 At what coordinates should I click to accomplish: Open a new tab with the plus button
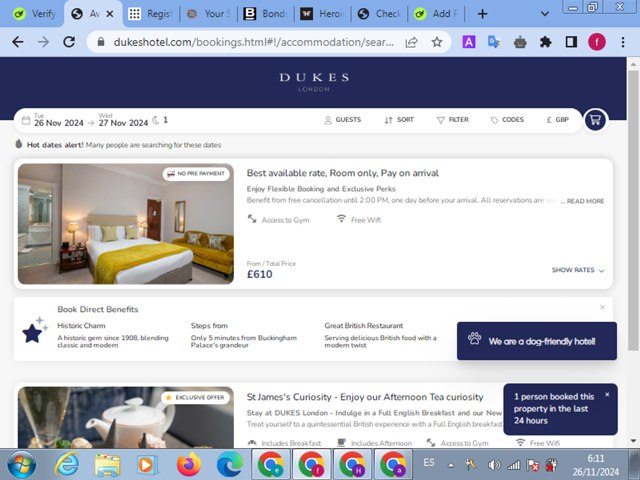[x=482, y=14]
